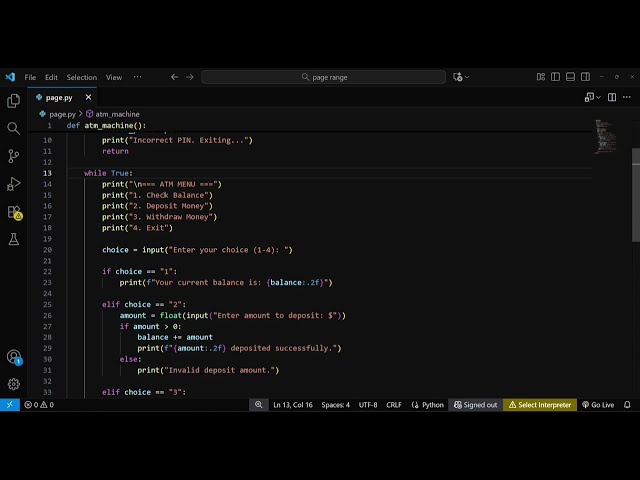
Task: Open the Extensions view with warning badge
Action: 14,212
